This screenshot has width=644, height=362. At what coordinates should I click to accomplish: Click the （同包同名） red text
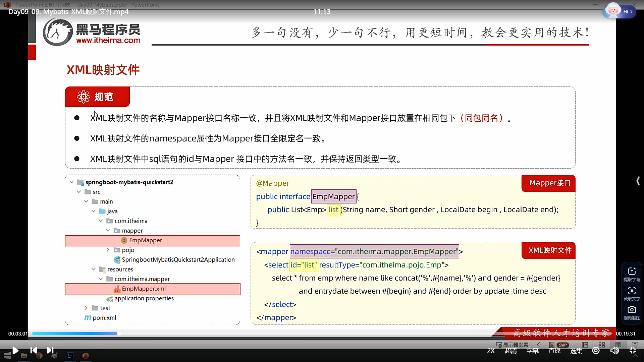tap(482, 118)
